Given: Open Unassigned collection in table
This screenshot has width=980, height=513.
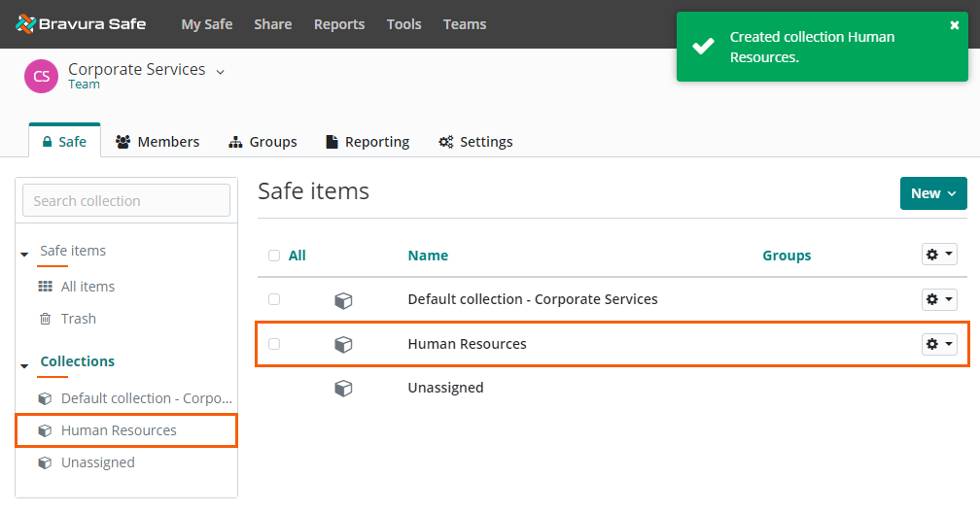Looking at the screenshot, I should [445, 388].
